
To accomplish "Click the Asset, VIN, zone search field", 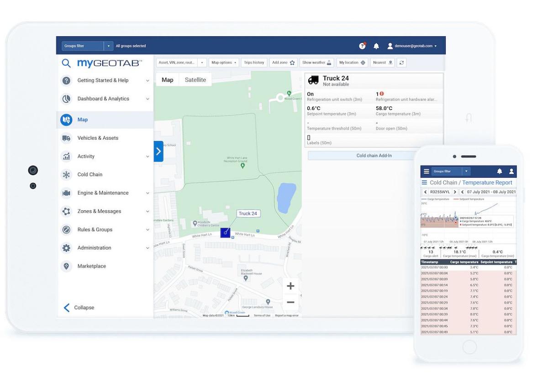I will tap(177, 63).
